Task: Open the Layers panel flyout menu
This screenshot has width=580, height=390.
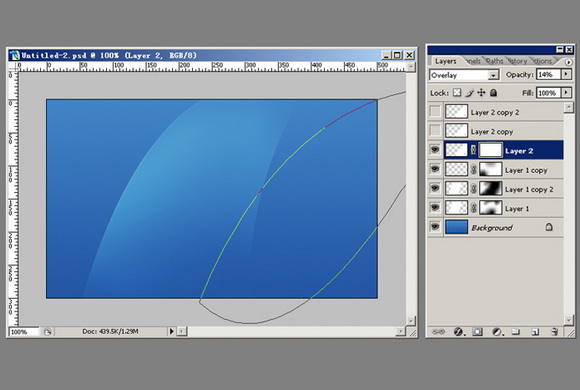Action: [x=569, y=62]
